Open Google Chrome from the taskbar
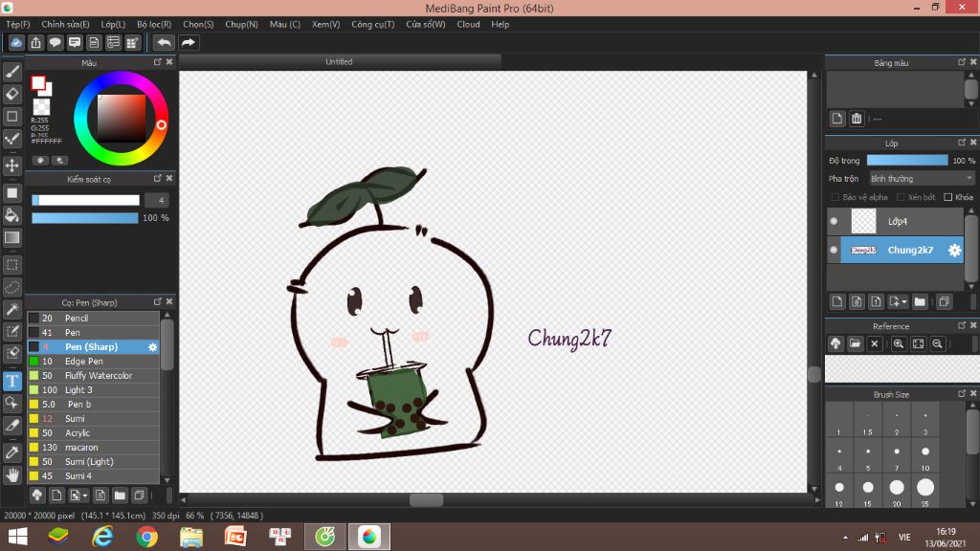Image resolution: width=980 pixels, height=551 pixels. pos(147,537)
